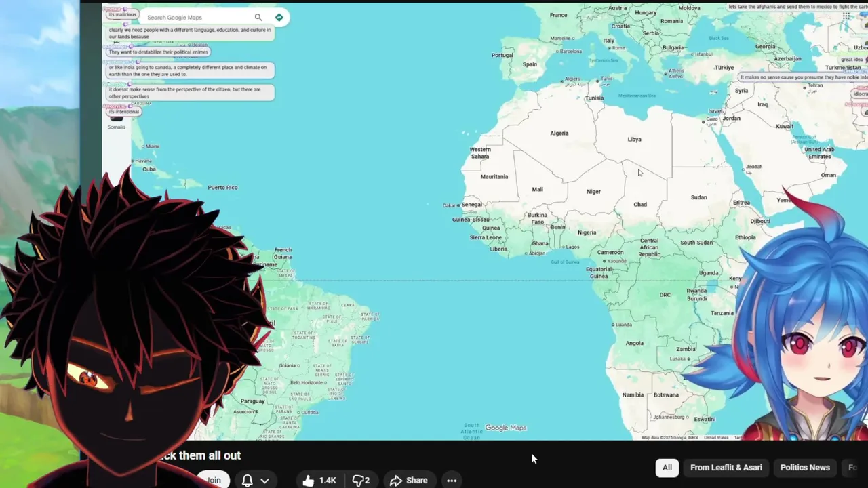Click the Chad country label

640,204
